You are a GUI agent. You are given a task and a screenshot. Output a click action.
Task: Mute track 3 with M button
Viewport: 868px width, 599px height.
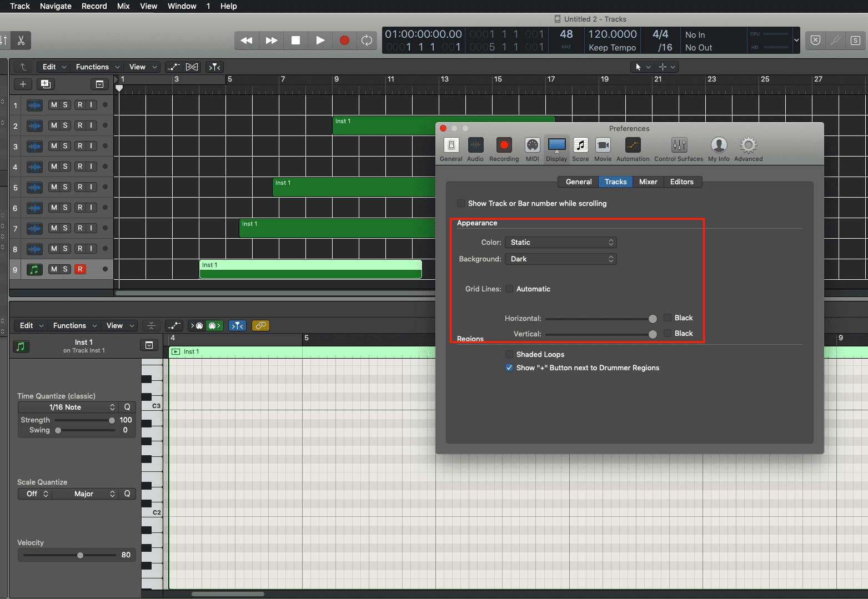54,146
